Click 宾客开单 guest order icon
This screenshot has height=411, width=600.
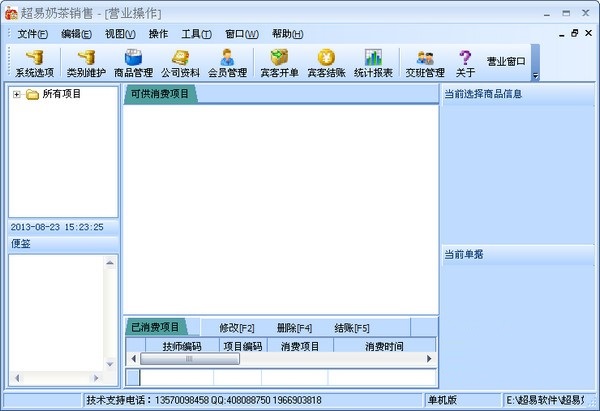pyautogui.click(x=279, y=63)
